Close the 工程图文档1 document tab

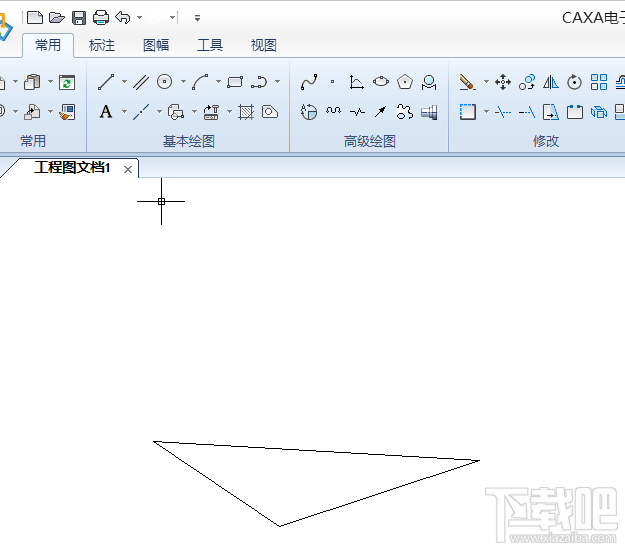128,169
